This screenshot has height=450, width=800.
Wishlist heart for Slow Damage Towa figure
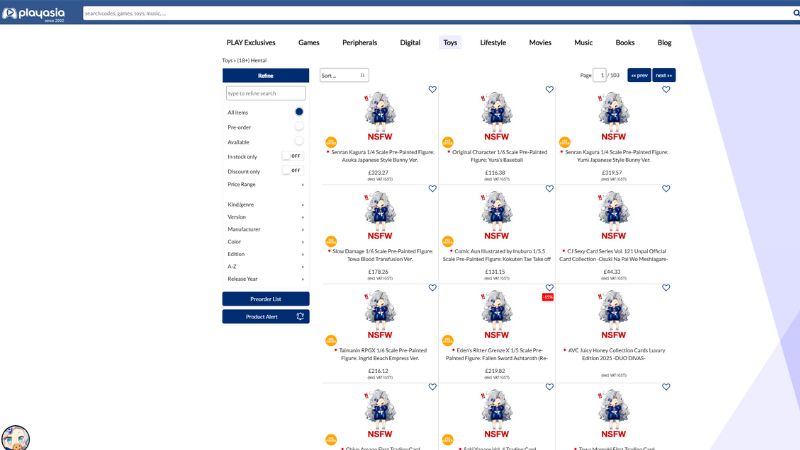pos(432,188)
